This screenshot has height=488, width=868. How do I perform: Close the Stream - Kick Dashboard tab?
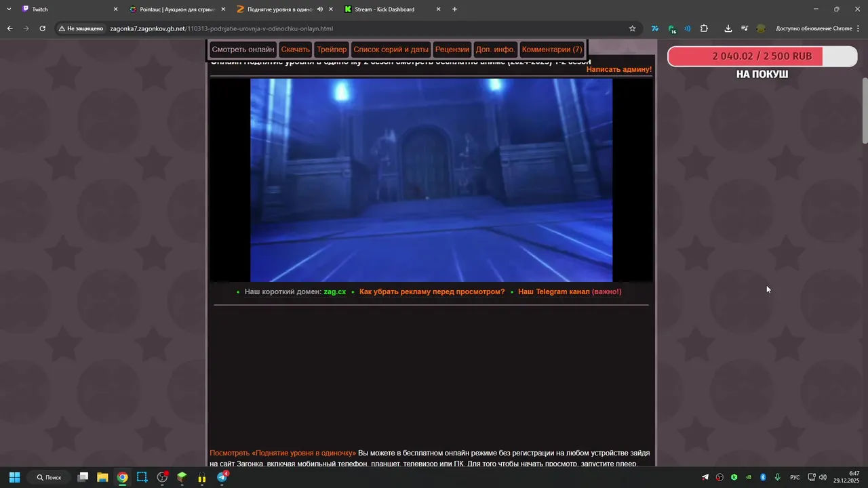pyautogui.click(x=438, y=9)
